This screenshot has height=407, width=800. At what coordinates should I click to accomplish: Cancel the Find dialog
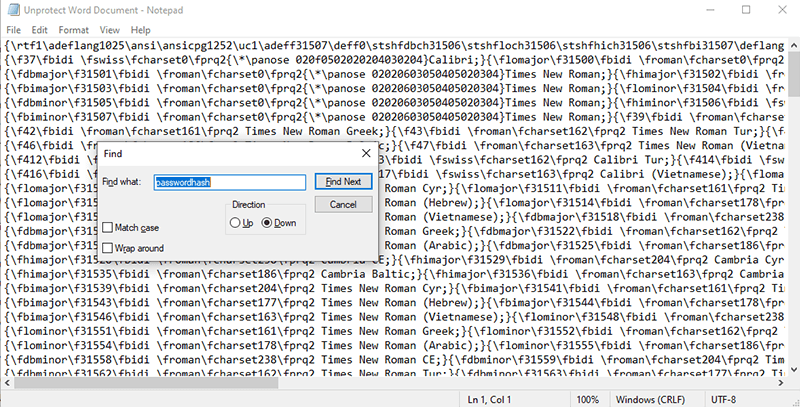(343, 204)
